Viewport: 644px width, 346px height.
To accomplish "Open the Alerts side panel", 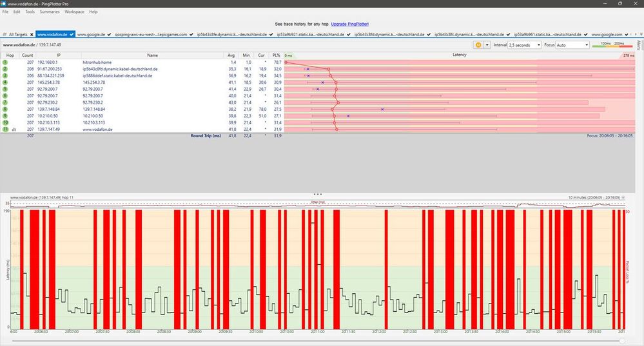I will [638, 45].
